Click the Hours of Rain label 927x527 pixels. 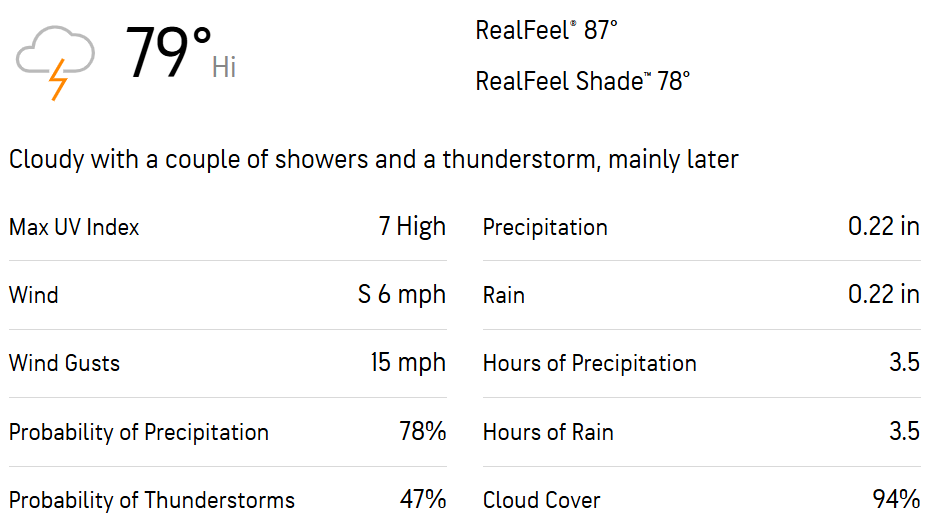click(x=548, y=432)
